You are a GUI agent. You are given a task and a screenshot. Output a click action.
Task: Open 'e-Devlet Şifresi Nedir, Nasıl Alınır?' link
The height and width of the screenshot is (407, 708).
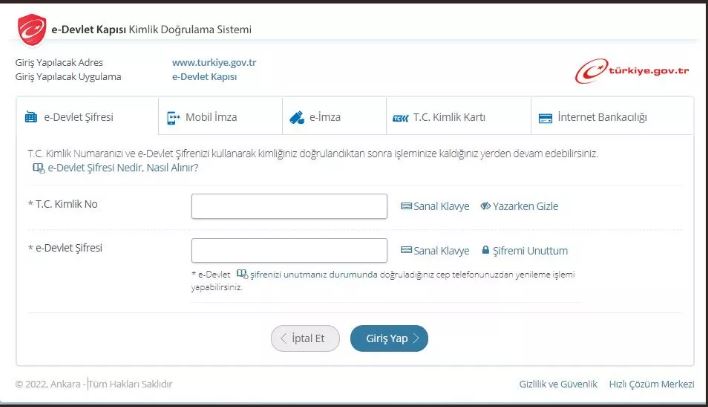click(122, 168)
